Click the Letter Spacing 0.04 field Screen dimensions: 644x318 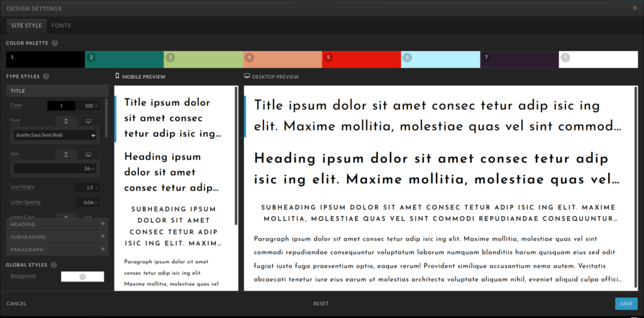[x=87, y=202]
